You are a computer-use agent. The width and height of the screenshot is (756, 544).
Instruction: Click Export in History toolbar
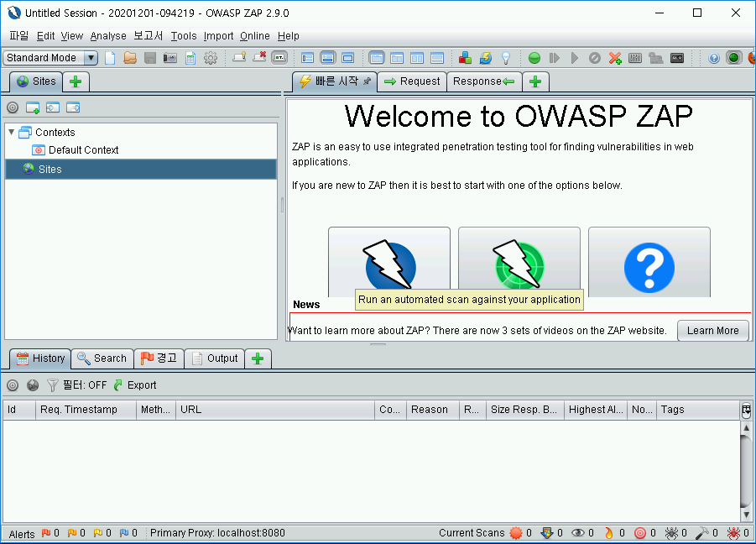(x=135, y=384)
